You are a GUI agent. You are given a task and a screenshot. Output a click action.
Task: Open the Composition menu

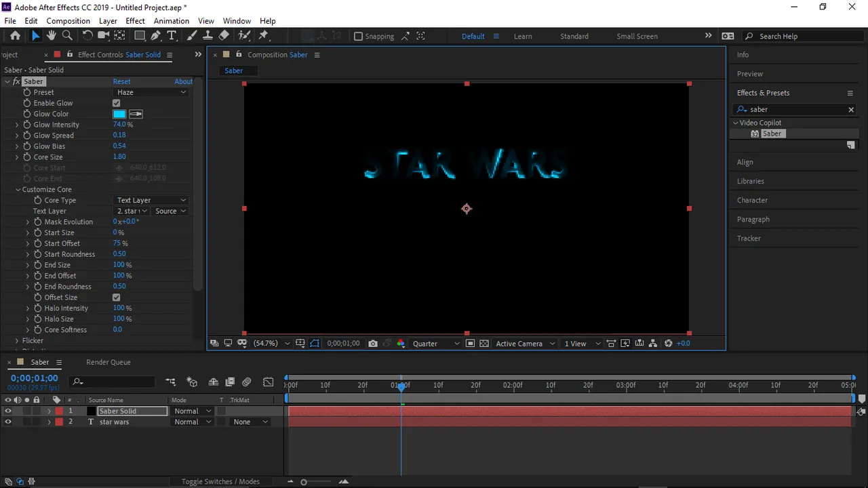click(68, 21)
